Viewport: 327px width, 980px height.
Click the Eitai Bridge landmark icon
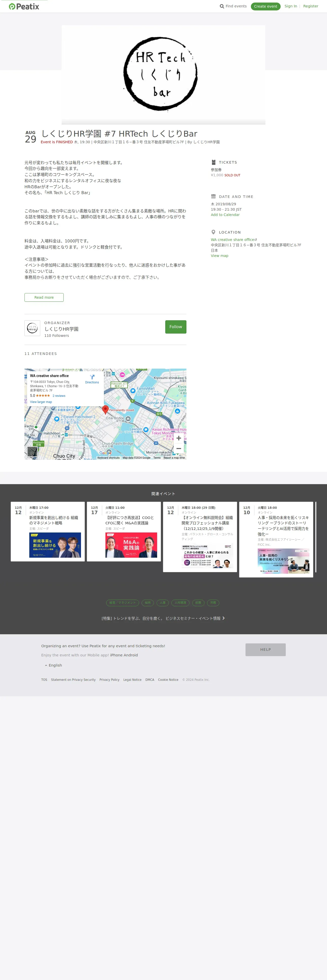point(128,419)
